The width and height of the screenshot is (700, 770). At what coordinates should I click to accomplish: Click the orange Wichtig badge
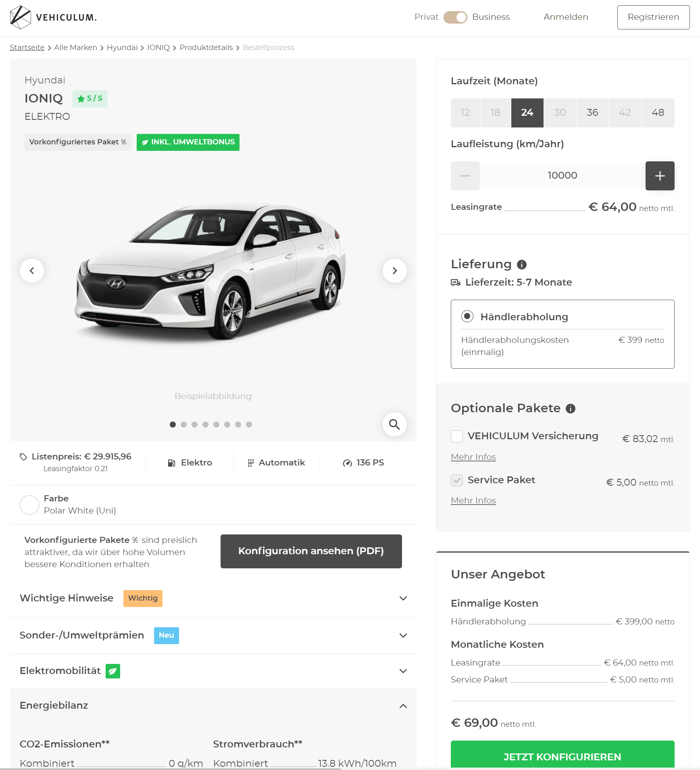[x=143, y=598]
